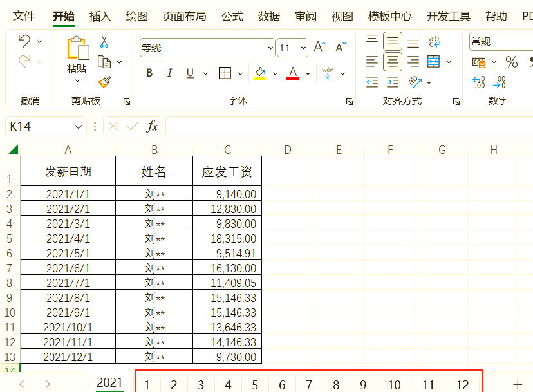This screenshot has width=533, height=392.
Task: Expand font color dropdown arrow
Action: 308,73
